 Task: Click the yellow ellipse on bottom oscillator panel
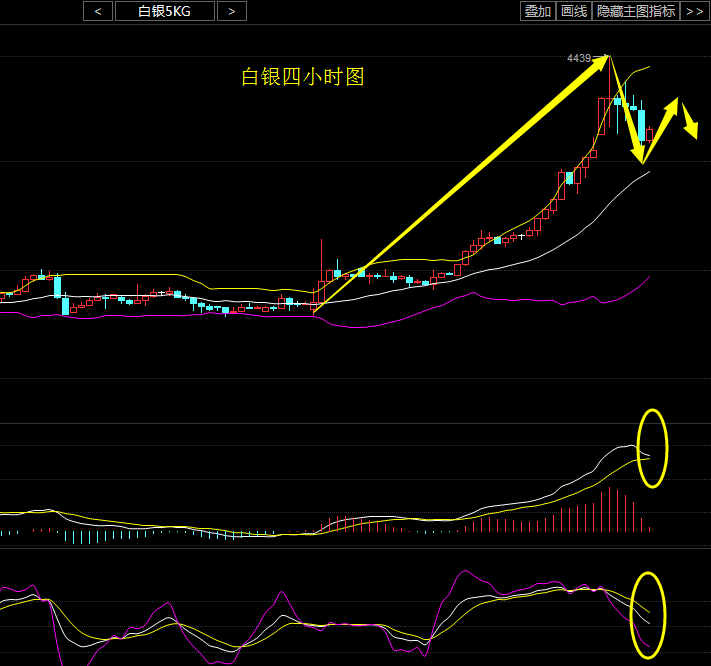point(649,614)
